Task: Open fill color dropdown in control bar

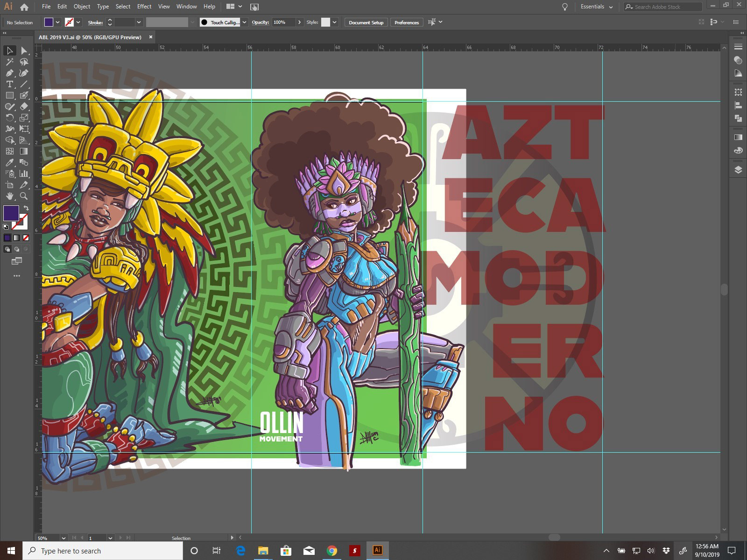Action: (58, 22)
